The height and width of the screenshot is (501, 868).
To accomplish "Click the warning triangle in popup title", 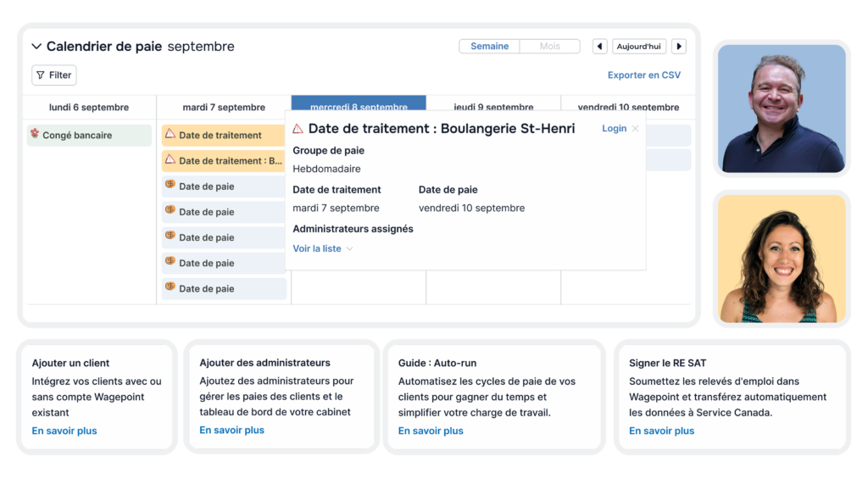I will [298, 129].
